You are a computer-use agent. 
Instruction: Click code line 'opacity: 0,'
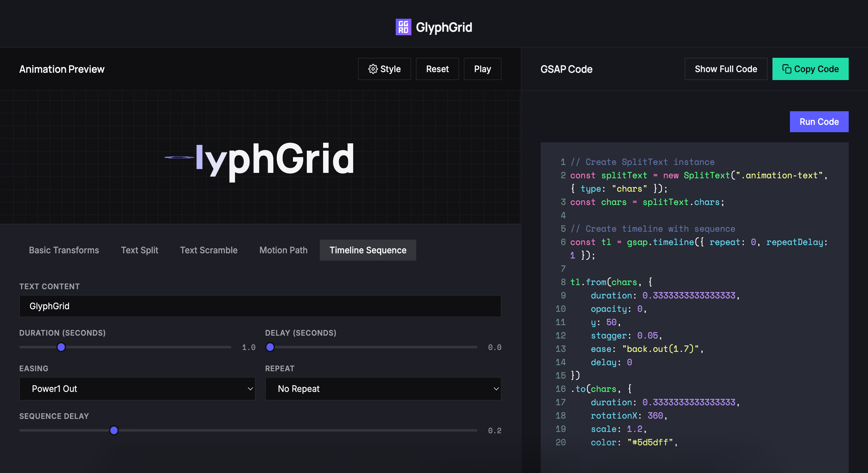(618, 309)
